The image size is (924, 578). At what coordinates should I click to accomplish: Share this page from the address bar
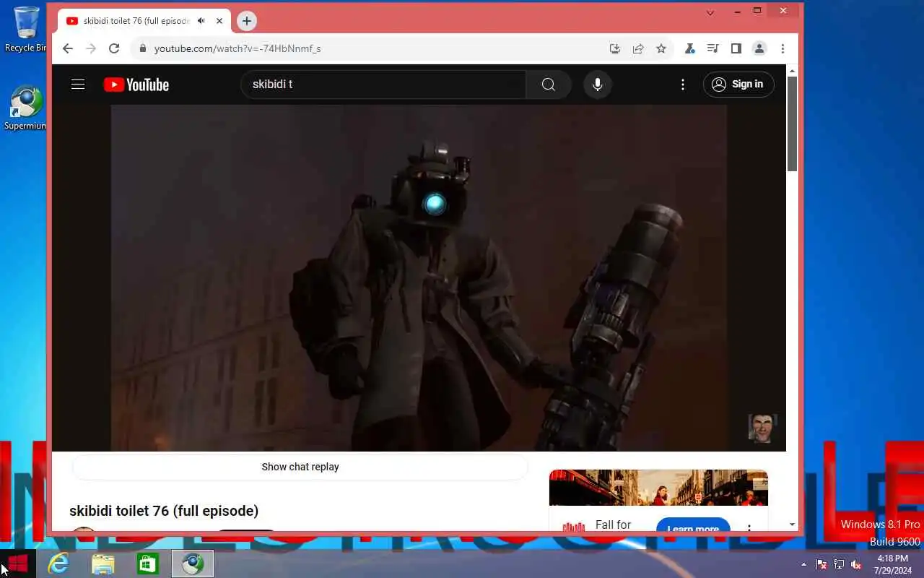pyautogui.click(x=638, y=48)
